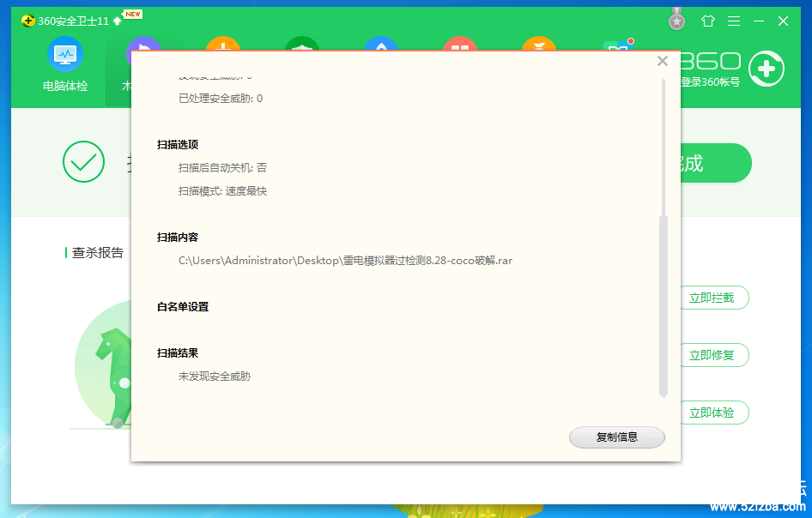
Task: Click the green checkmark scan-complete icon
Action: coord(83,161)
